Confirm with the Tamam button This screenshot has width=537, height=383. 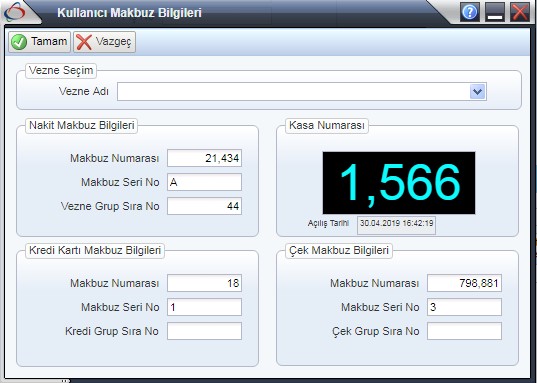tap(39, 42)
